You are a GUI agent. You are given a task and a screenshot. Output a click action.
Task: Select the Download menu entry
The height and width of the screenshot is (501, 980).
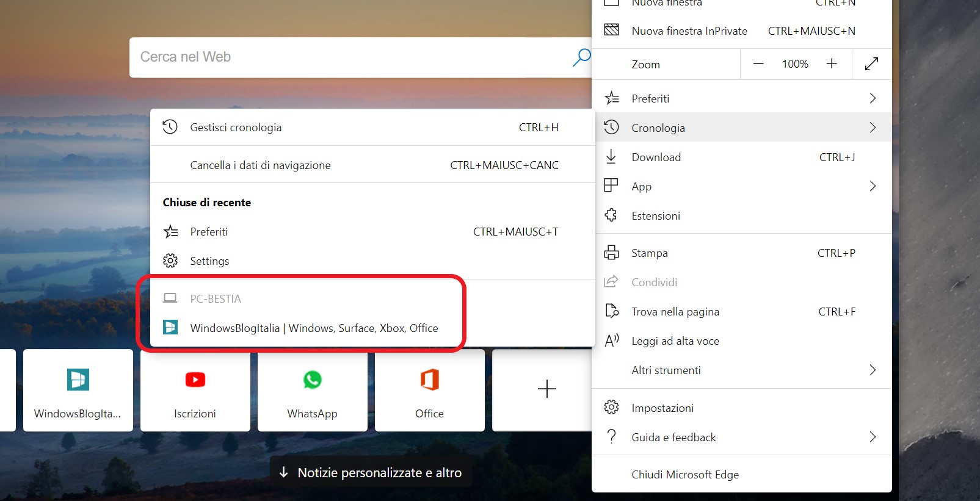point(742,157)
